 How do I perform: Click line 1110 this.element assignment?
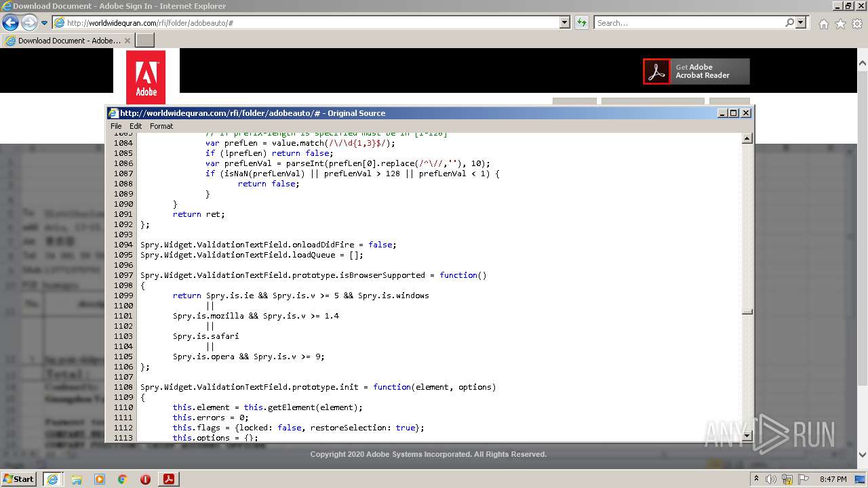pyautogui.click(x=267, y=407)
